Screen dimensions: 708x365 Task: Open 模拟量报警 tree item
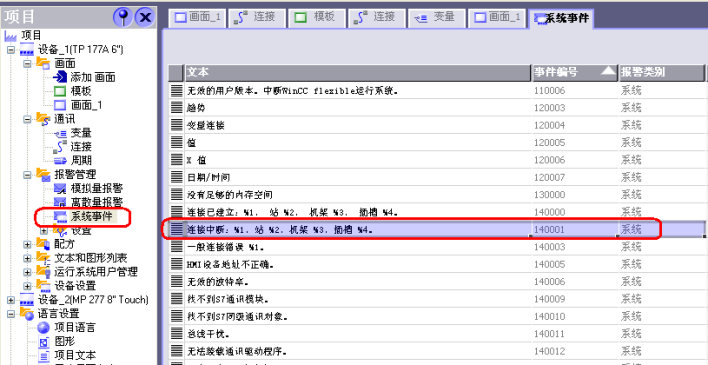(96, 188)
